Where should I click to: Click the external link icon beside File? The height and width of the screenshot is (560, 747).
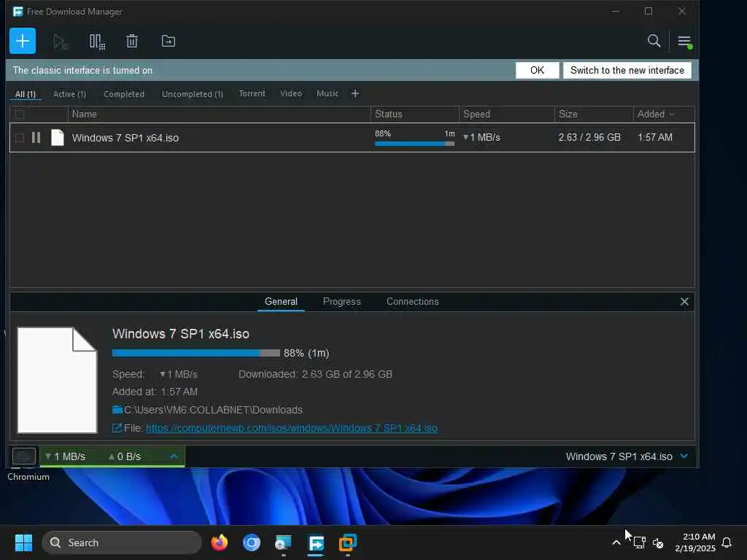117,428
